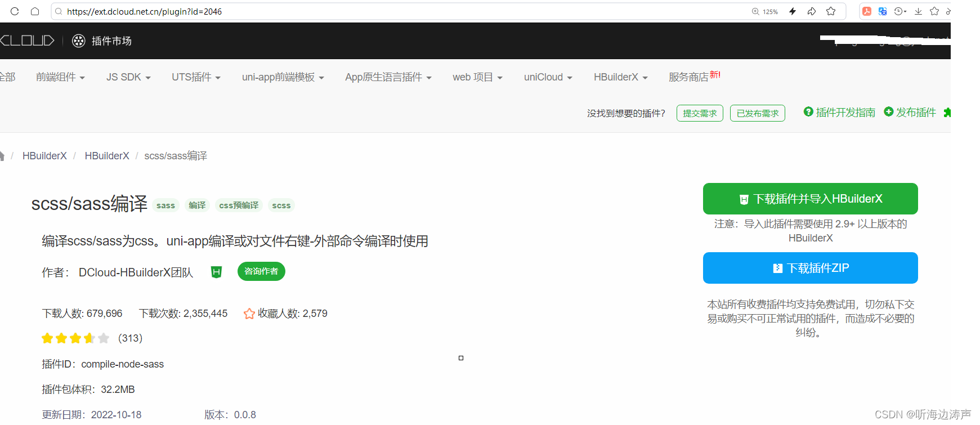980x425 pixels.
Task: Click the scss/sass编译 plugin title
Action: (90, 204)
